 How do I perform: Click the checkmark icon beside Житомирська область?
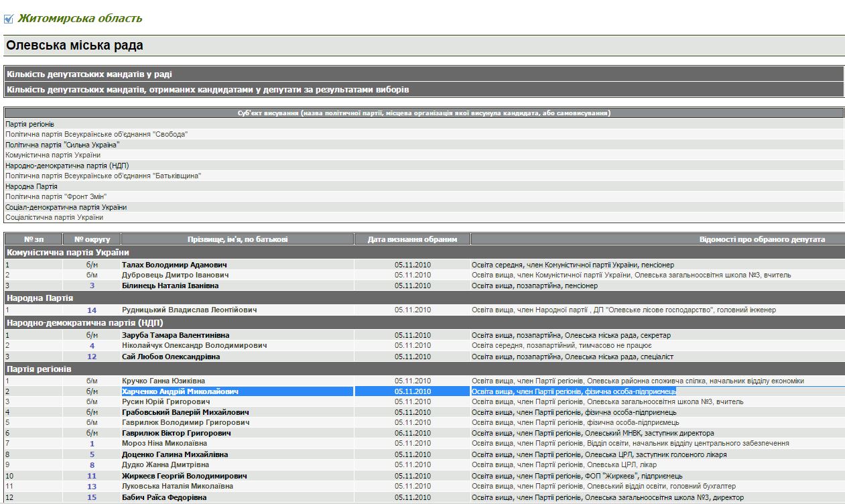coord(9,19)
